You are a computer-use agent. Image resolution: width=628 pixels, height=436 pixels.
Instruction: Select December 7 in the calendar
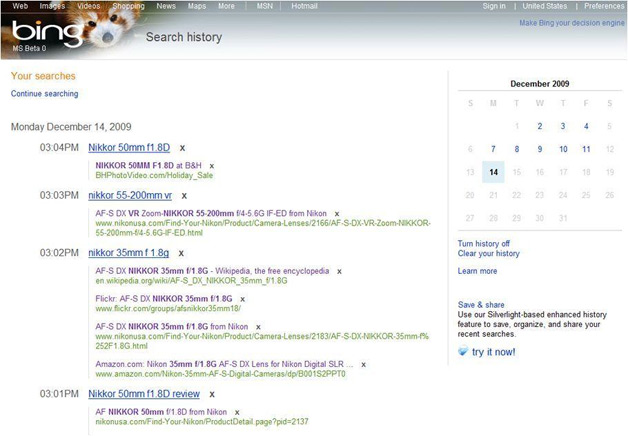tap(493, 149)
